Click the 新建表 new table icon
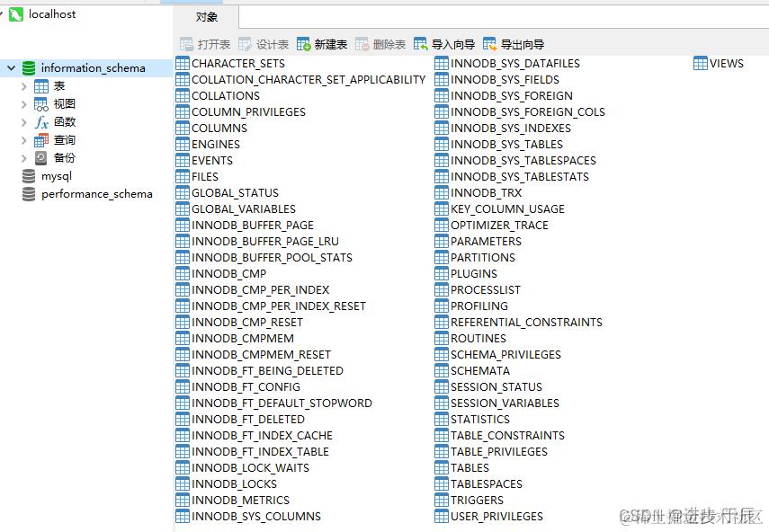This screenshot has height=532, width=769. tap(304, 45)
